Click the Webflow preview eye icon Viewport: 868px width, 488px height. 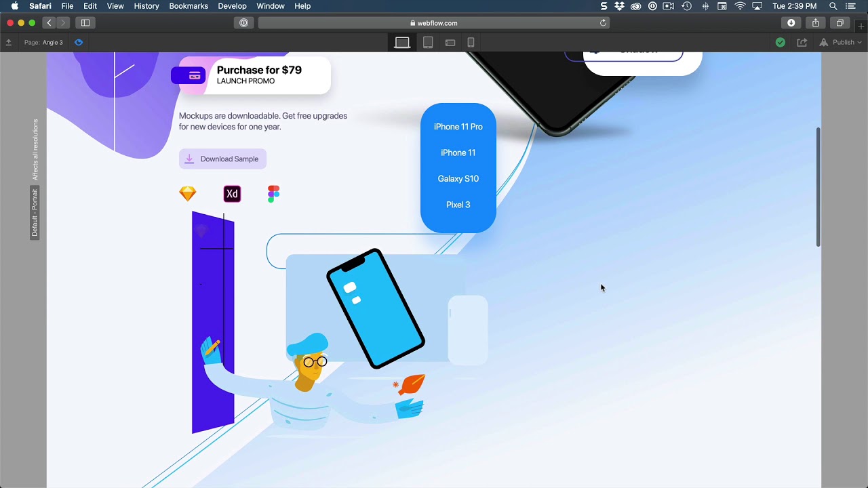point(79,42)
